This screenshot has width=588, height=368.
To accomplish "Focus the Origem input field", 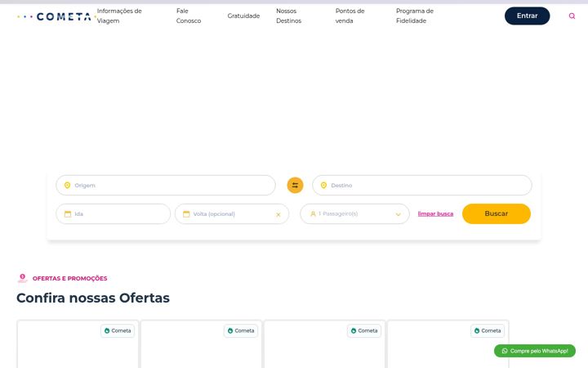I will coord(166,185).
